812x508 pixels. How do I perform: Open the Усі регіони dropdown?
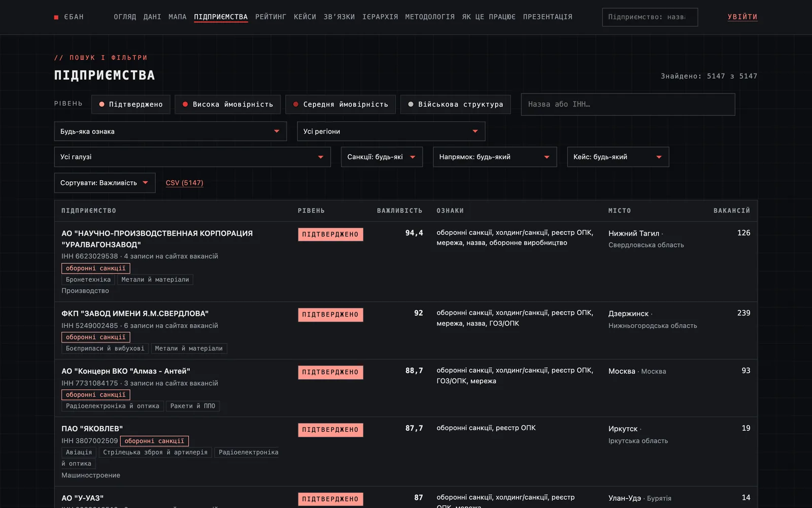pos(391,131)
